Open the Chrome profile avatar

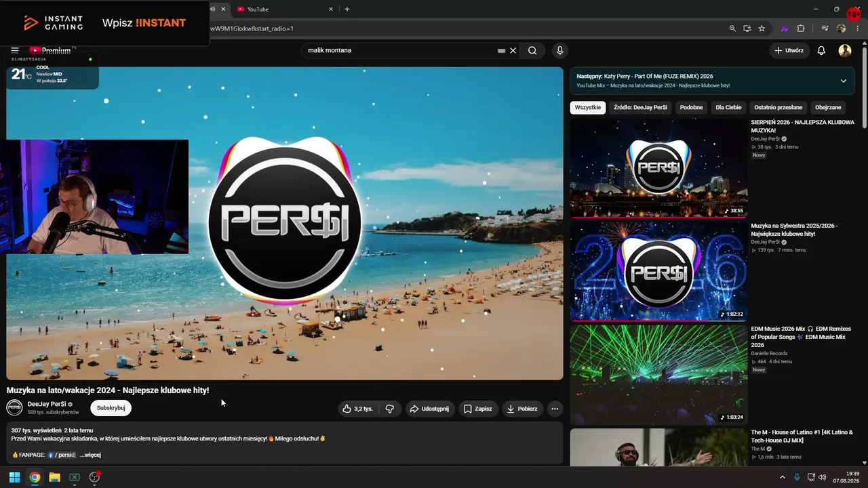click(842, 28)
